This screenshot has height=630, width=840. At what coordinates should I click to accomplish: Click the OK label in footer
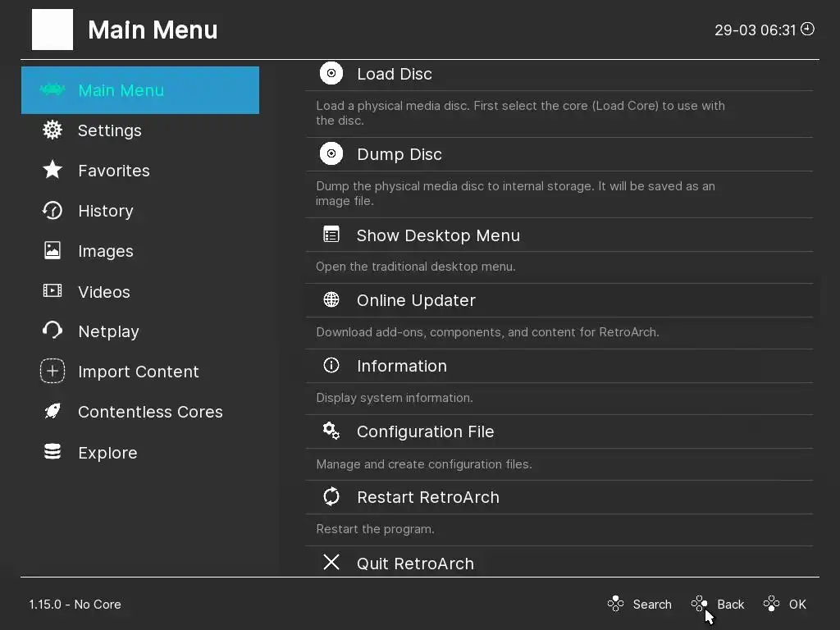coord(797,605)
